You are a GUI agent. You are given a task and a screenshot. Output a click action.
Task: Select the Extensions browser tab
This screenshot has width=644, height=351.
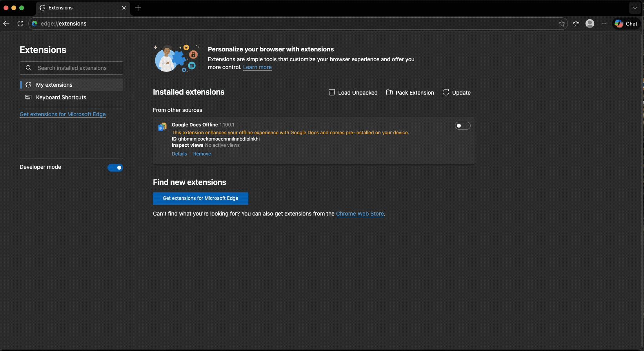click(x=82, y=8)
